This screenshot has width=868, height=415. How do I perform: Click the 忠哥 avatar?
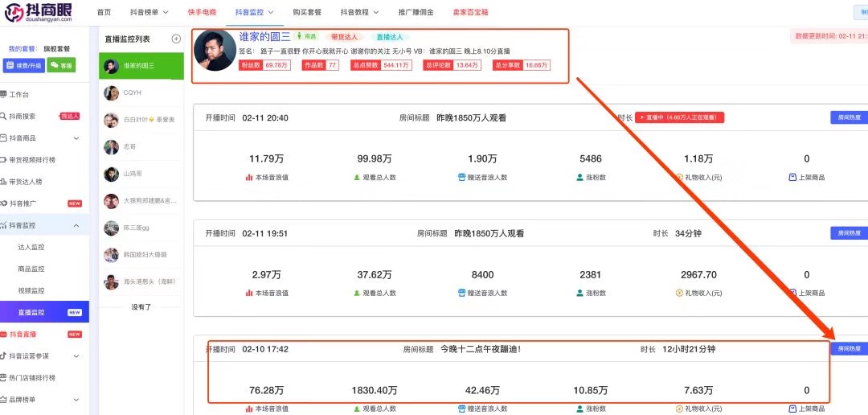(x=111, y=147)
